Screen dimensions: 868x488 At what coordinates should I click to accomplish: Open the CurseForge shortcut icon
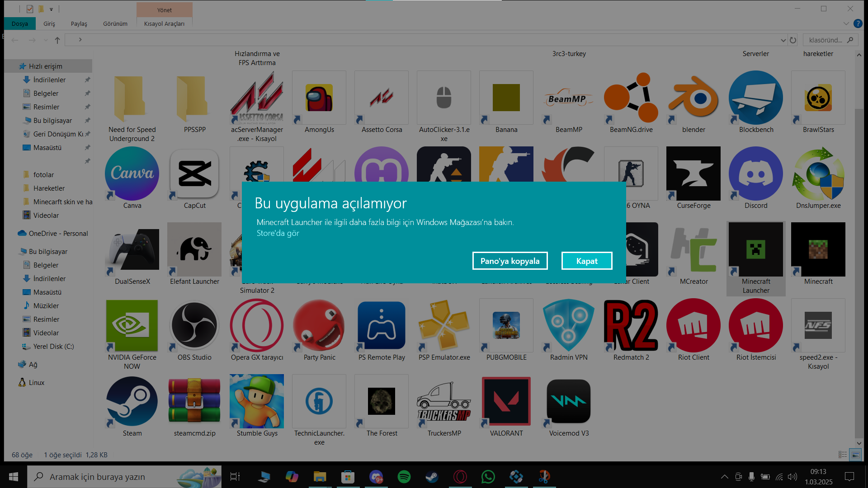tap(693, 174)
